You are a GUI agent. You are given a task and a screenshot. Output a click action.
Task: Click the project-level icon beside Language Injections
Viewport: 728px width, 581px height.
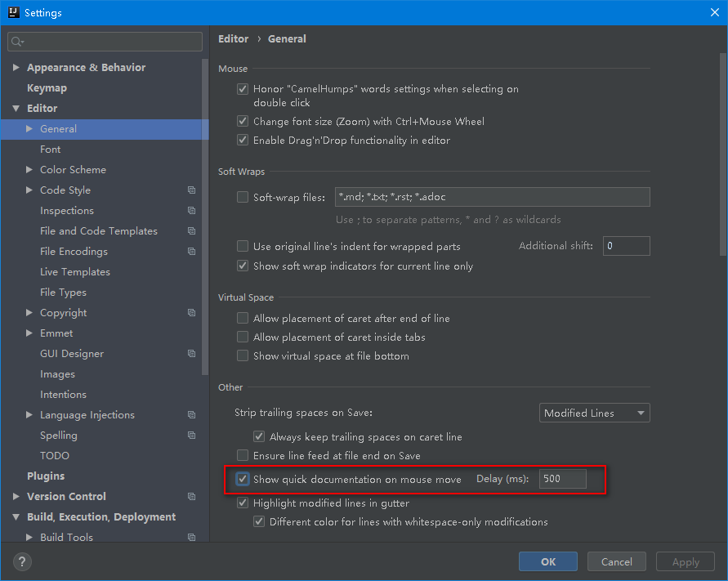pos(191,415)
